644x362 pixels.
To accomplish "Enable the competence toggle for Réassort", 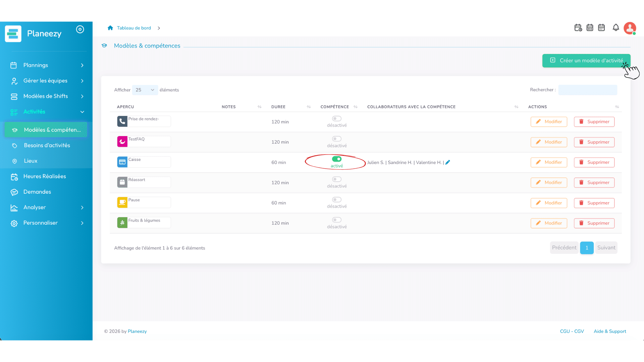I will 337,179.
